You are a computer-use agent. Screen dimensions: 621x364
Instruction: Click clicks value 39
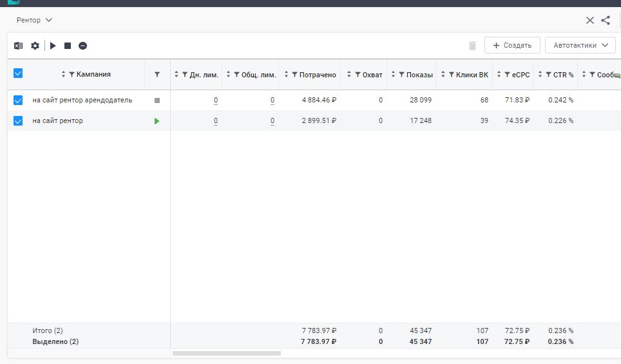(x=484, y=121)
